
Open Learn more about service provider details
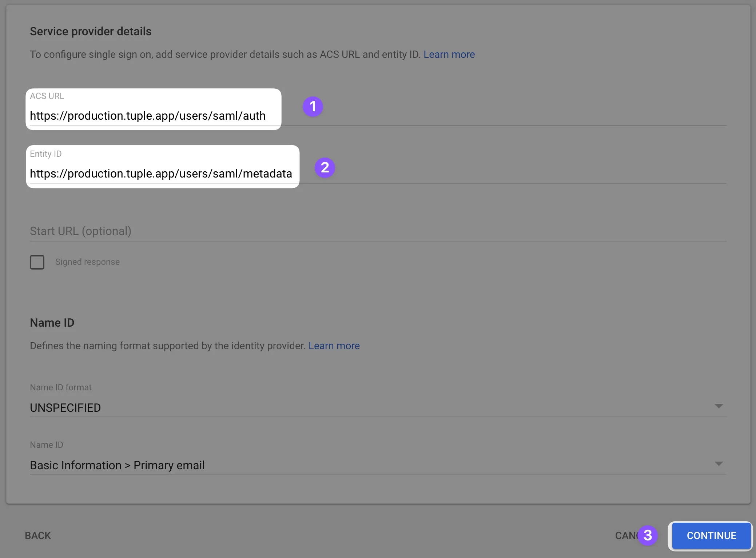coord(449,54)
